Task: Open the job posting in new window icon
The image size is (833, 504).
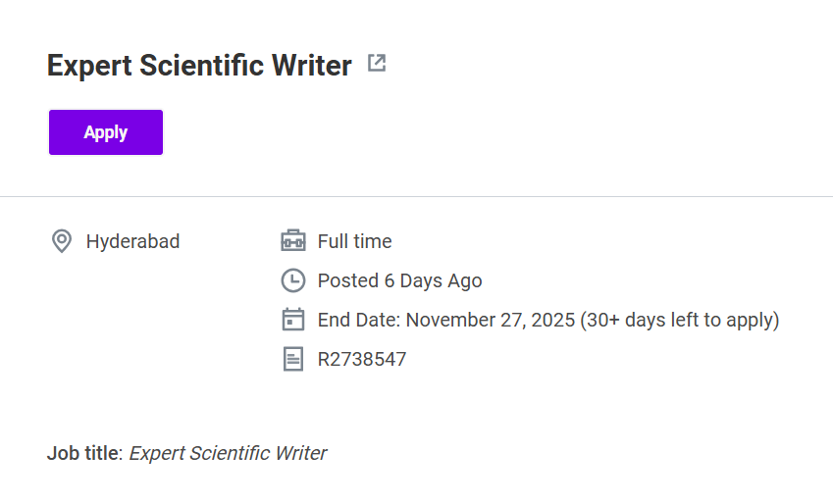Action: [x=377, y=64]
